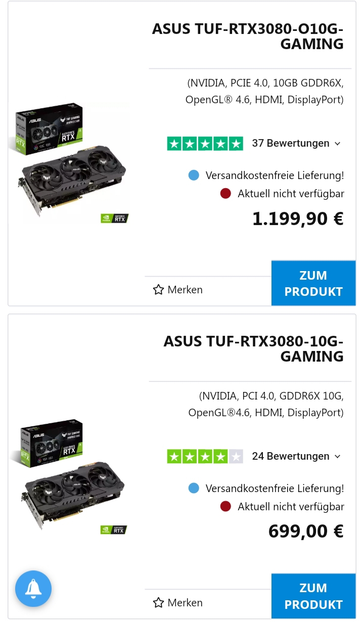Click ZUM PRODUKT on the 699,00 € listing
The image size is (364, 622).
313,596
